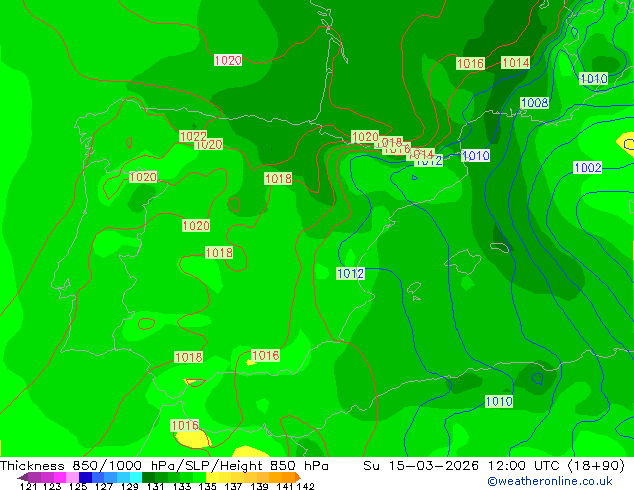This screenshot has height=490, width=634.
Task: Click the 'Su 15-03-2026' forecast date
Action: [421, 466]
